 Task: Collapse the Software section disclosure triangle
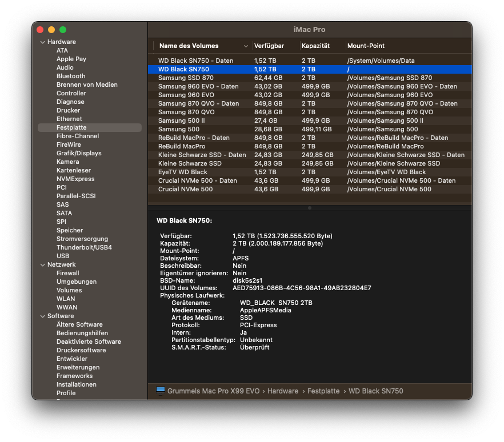pos(42,316)
